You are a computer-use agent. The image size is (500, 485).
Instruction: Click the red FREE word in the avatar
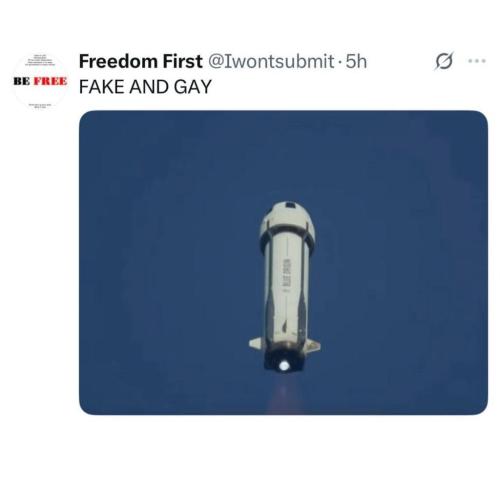pos(50,81)
